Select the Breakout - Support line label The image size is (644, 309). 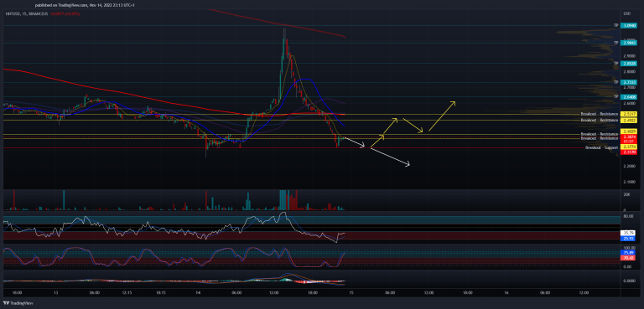click(602, 147)
